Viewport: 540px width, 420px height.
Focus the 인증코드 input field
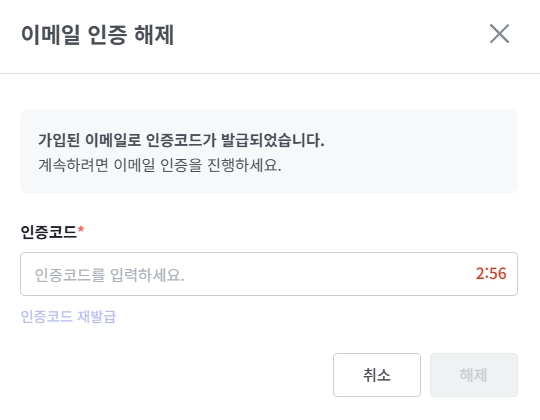(269, 274)
